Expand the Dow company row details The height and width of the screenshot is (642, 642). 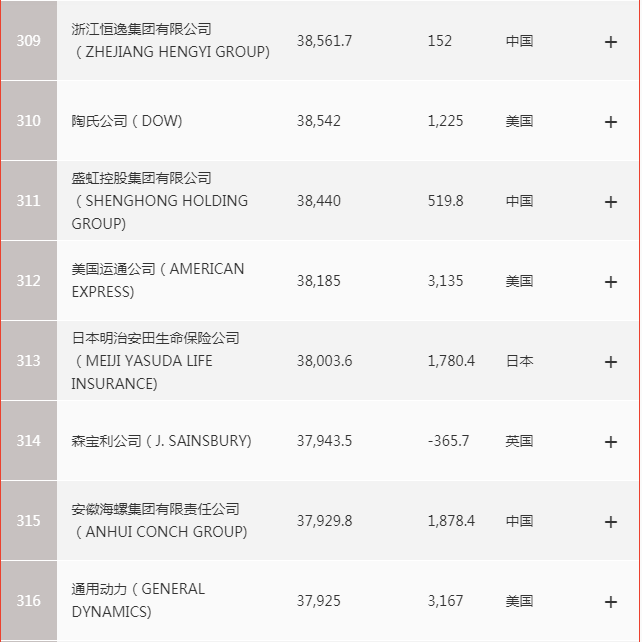(611, 122)
